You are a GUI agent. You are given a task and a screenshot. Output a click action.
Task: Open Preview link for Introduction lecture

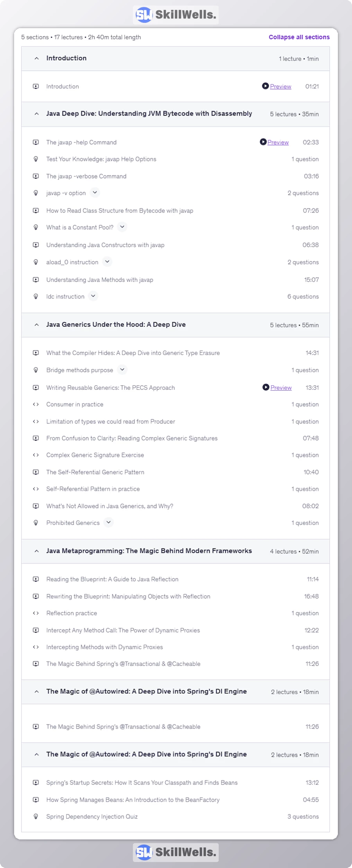click(280, 87)
